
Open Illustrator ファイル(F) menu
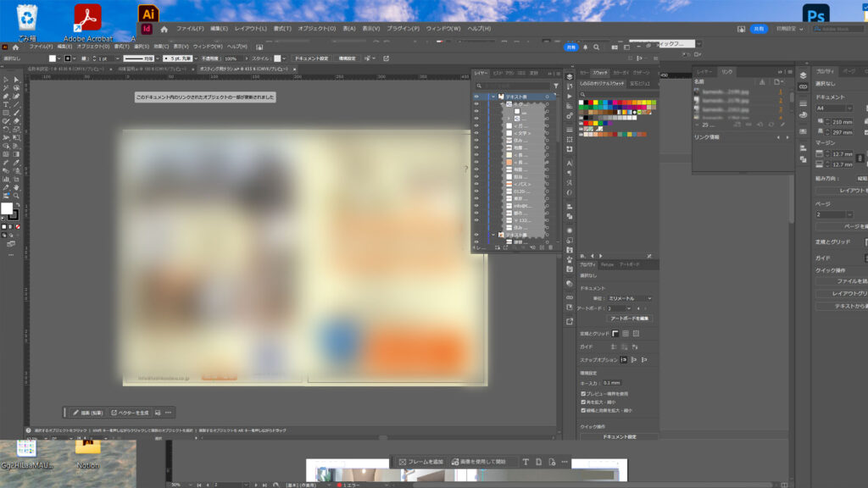click(x=41, y=47)
